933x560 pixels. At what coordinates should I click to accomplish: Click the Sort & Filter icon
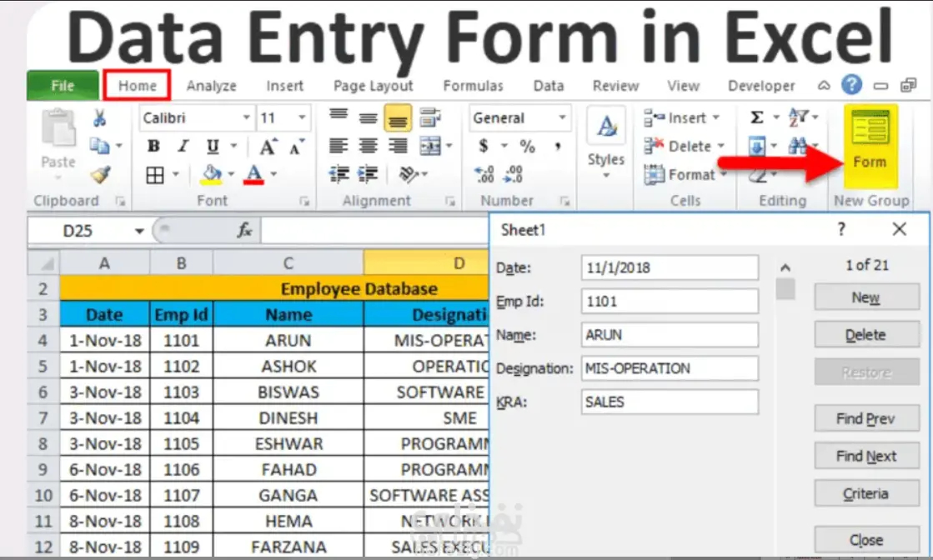(797, 117)
